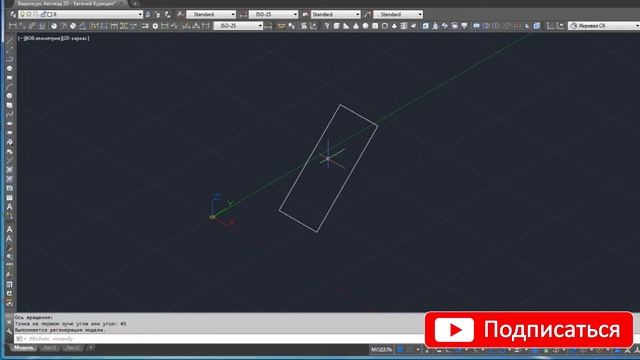This screenshot has height=360, width=640.
Task: Create a Cone solid
Action: (356, 26)
